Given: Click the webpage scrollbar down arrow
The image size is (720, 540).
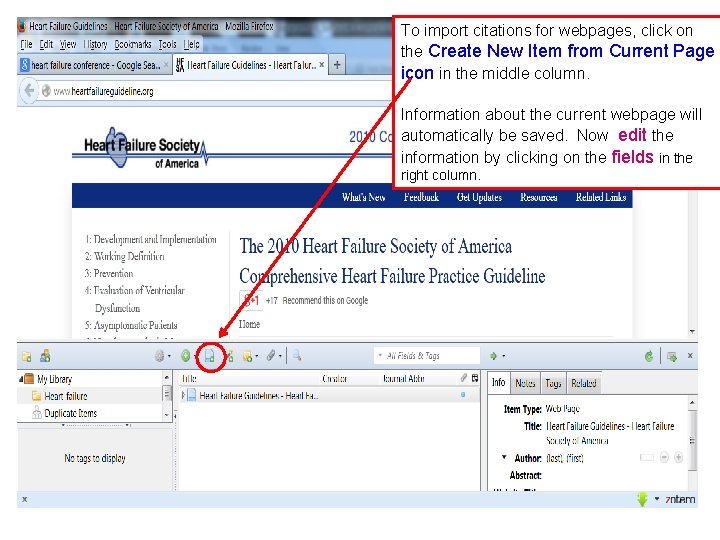Looking at the screenshot, I should point(692,332).
